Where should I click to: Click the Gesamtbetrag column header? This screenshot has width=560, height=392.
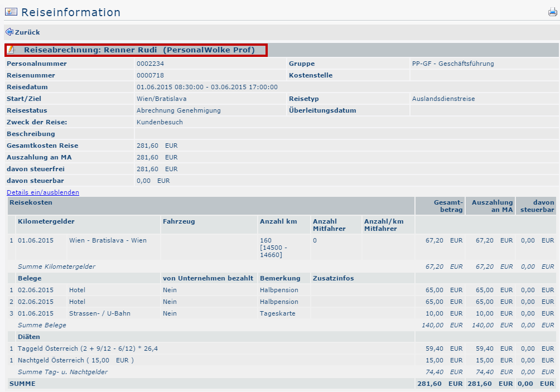tap(448, 206)
